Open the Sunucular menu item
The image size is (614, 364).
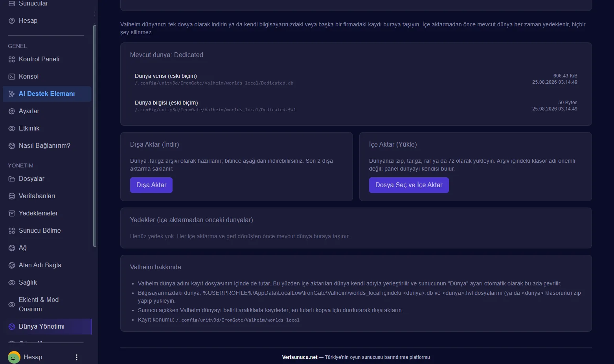tap(47, 4)
